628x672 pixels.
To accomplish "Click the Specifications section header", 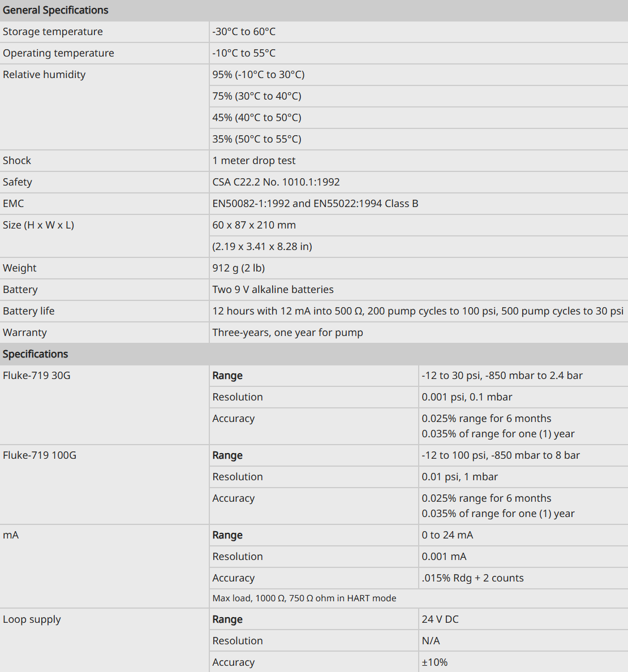I will (36, 354).
